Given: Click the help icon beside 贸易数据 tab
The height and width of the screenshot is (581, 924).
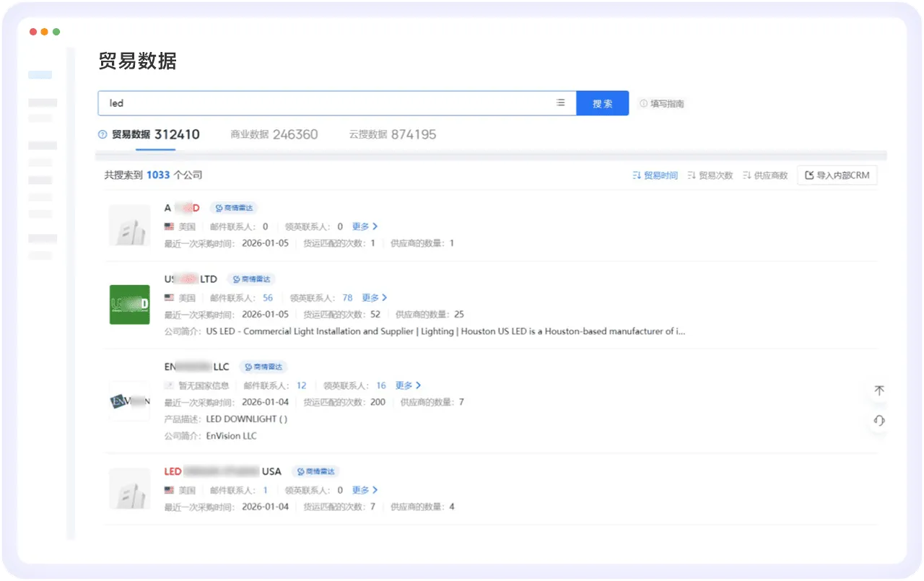Looking at the screenshot, I should 103,135.
